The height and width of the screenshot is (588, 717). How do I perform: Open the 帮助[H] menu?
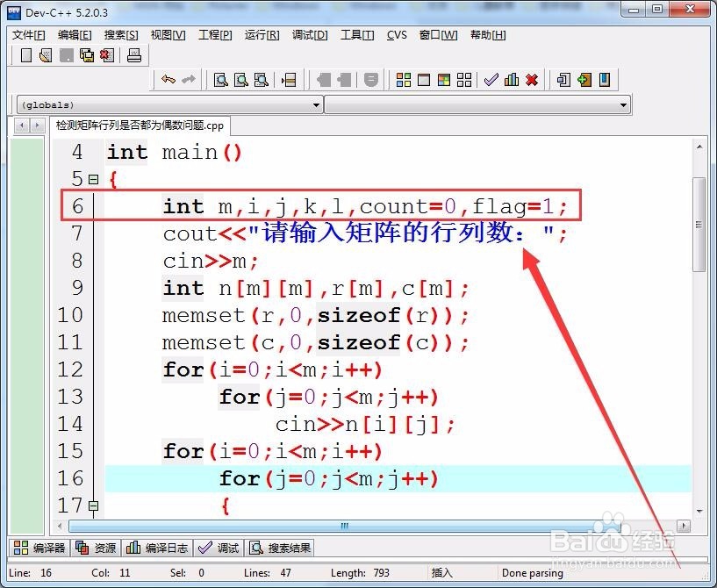coord(488,35)
